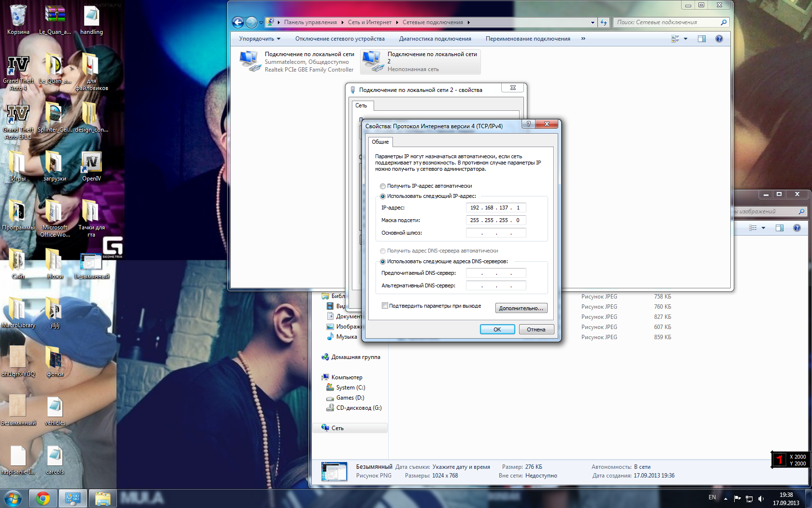
Task: Open the handling file on desktop
Action: coord(91,20)
